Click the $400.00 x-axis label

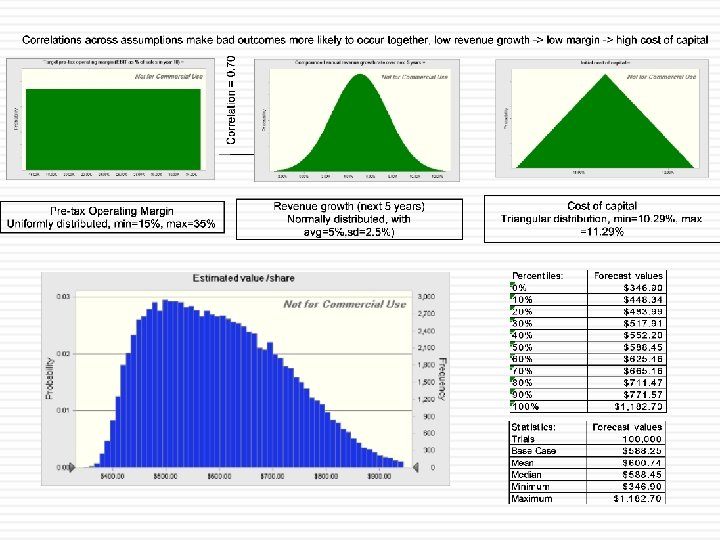[112, 477]
